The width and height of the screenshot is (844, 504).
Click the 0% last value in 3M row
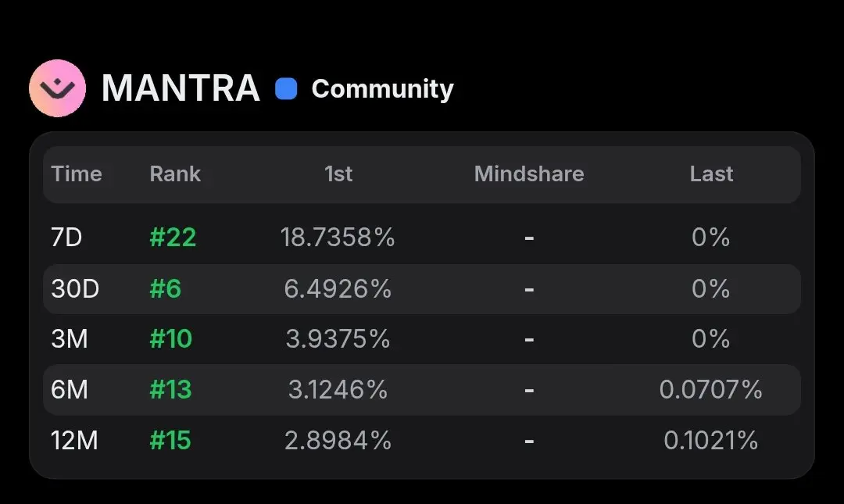click(x=710, y=339)
